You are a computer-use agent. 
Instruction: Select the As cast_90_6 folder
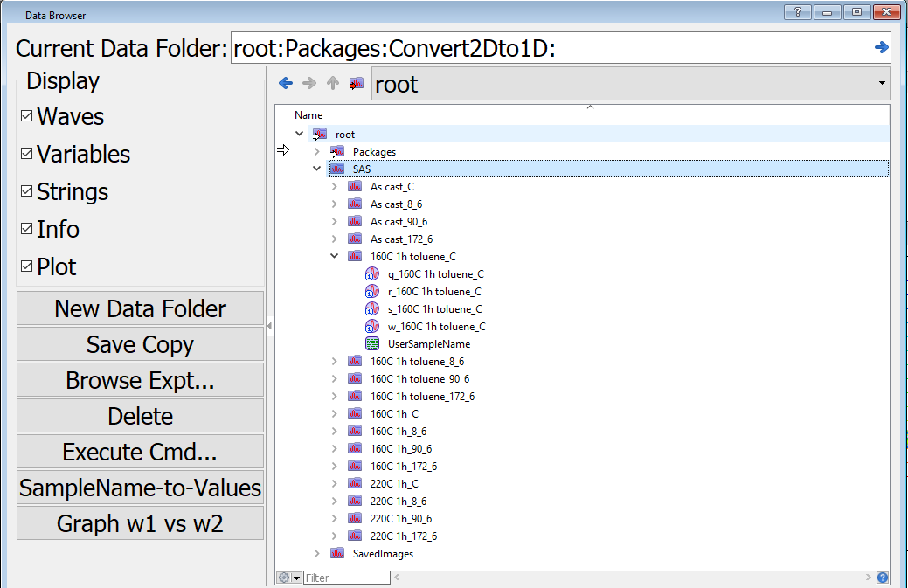click(x=399, y=222)
